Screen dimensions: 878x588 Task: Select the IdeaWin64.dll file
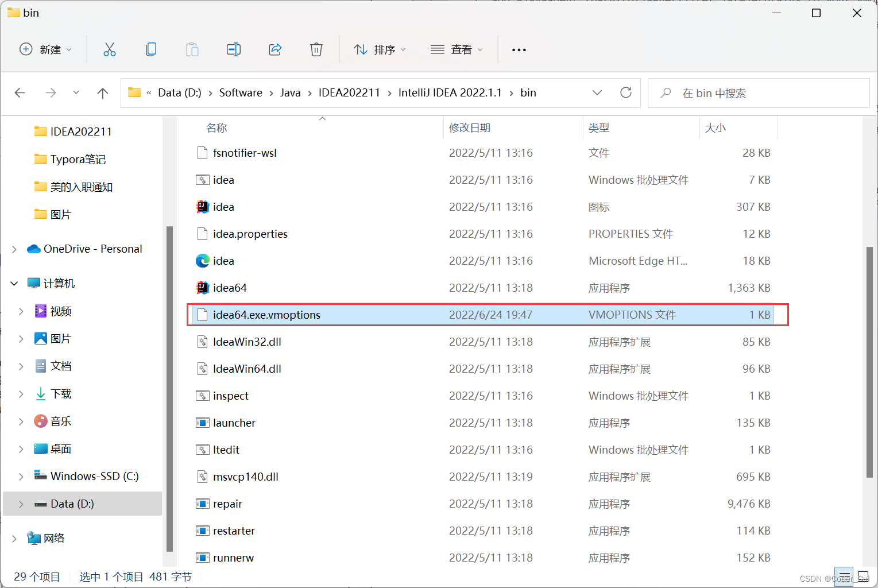click(x=483, y=369)
